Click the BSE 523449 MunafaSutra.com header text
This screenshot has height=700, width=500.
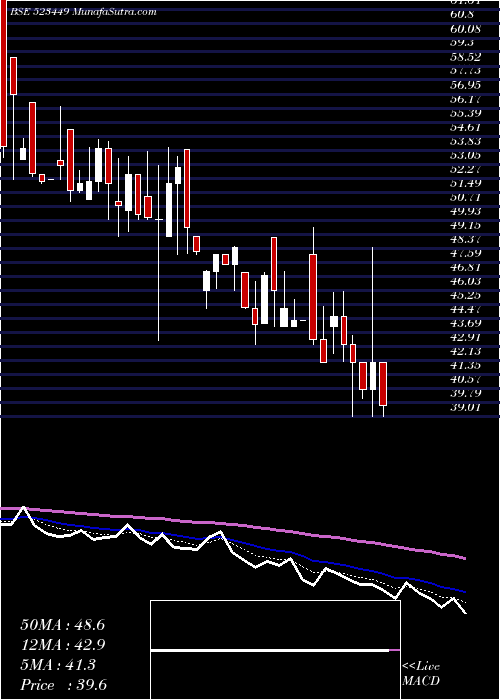[82, 12]
